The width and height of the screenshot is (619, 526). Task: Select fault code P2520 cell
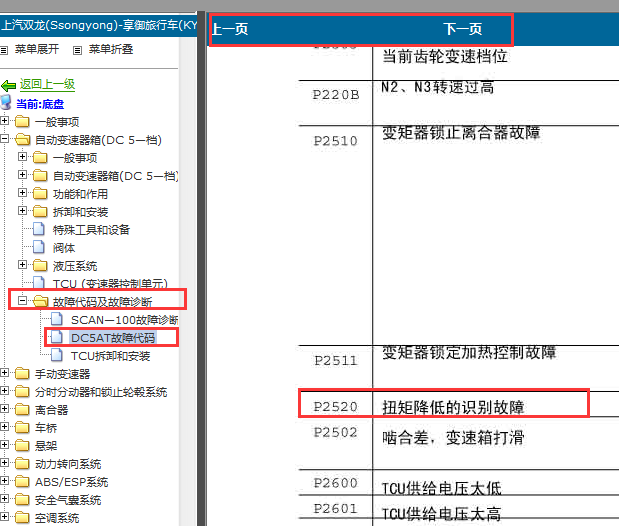336,406
